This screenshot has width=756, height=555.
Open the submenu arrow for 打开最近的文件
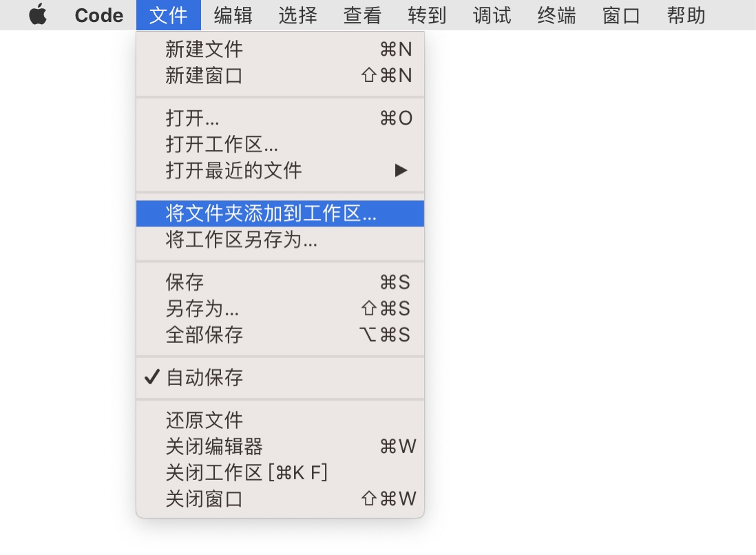pos(401,170)
